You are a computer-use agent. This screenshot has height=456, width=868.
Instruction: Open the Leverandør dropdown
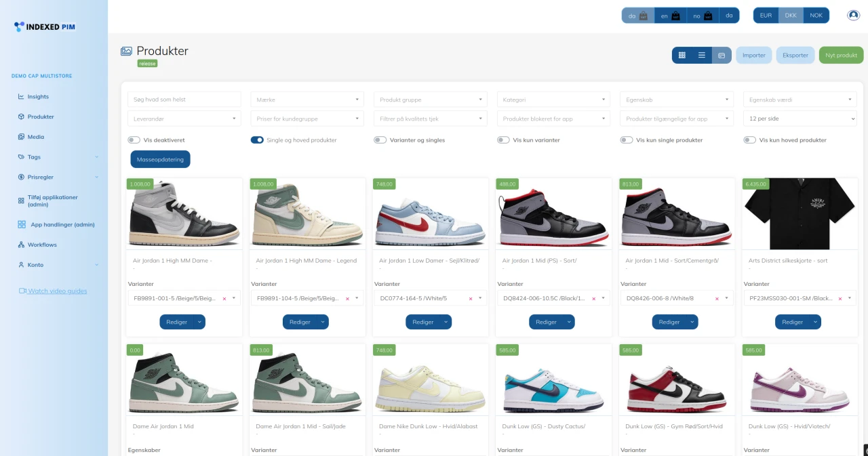tap(184, 119)
